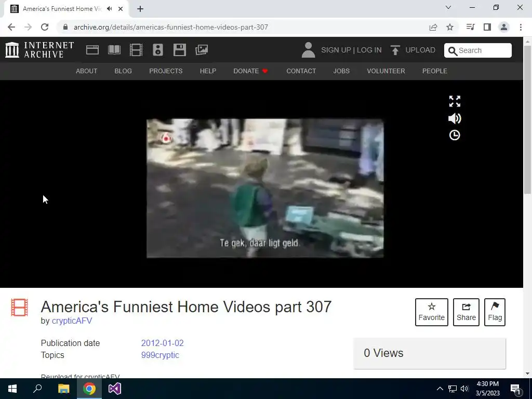Close the America's Funniest Home Videos tab
This screenshot has height=399, width=532.
click(121, 9)
